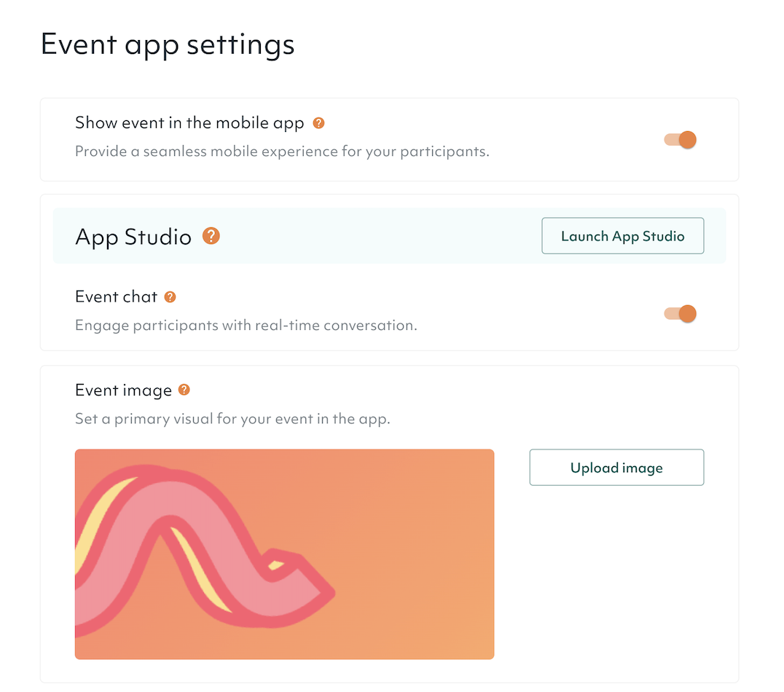
Task: Click the Upload image button
Action: (616, 468)
